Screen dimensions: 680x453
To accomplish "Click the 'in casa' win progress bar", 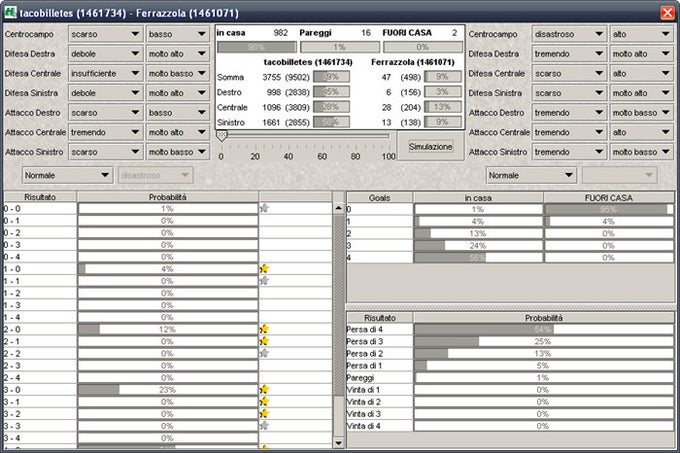I will click(257, 47).
